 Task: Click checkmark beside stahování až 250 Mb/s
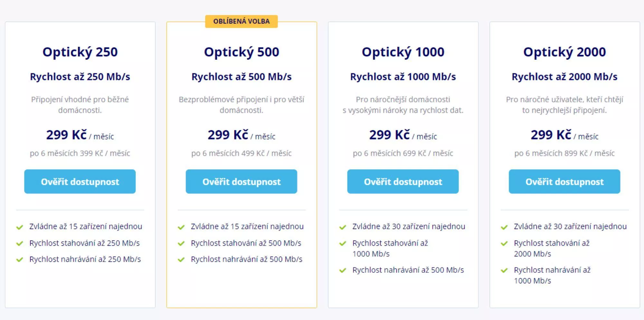click(x=20, y=243)
